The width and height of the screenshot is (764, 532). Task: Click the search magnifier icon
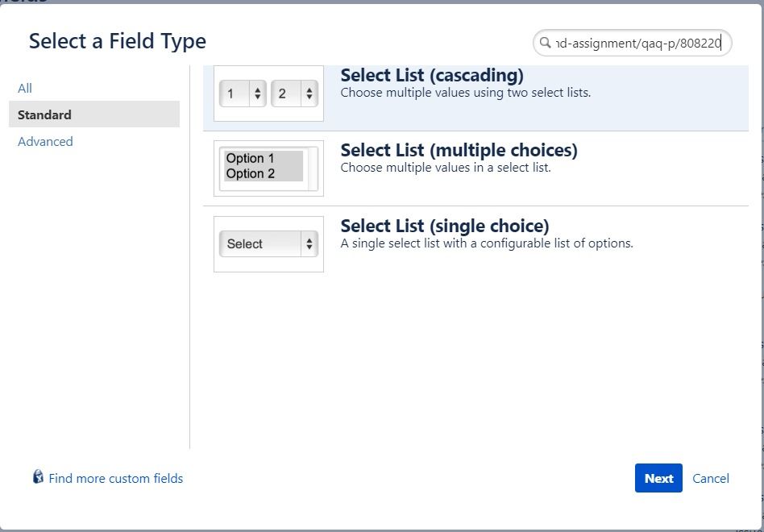(x=546, y=43)
